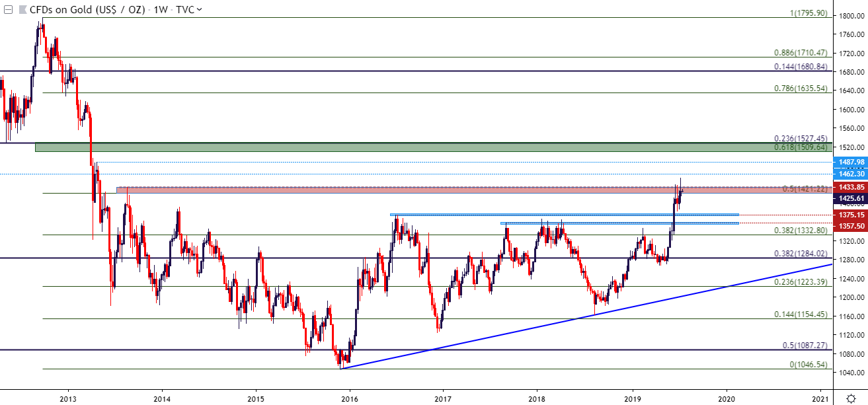Click the 0.144(1680.84) Fibonacci label
This screenshot has width=868, height=405.
(801, 66)
